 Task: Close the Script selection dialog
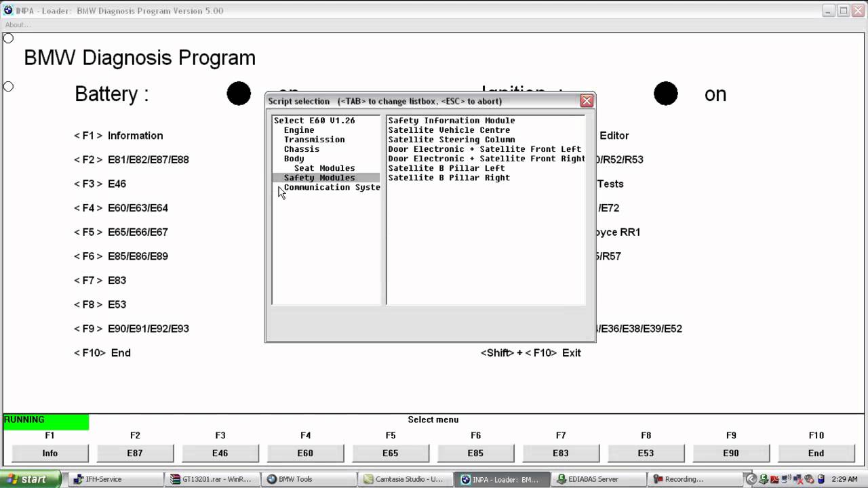(587, 101)
